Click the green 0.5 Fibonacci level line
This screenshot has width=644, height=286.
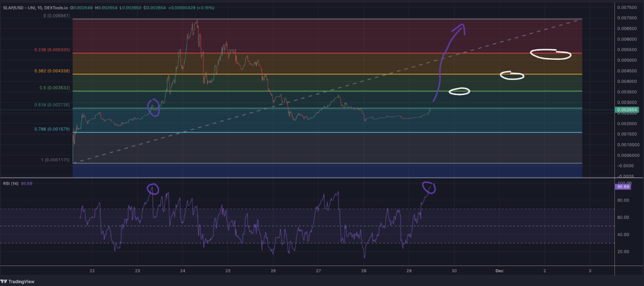[x=327, y=91]
